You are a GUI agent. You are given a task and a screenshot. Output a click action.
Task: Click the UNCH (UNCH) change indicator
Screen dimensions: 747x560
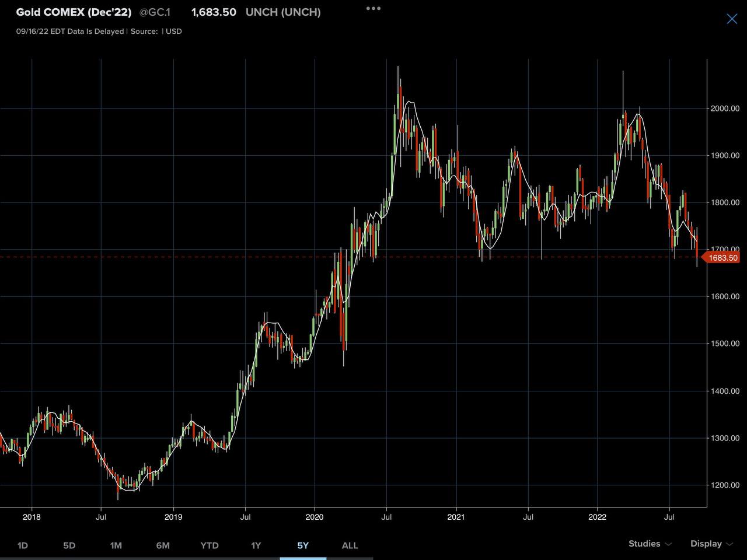tap(283, 12)
